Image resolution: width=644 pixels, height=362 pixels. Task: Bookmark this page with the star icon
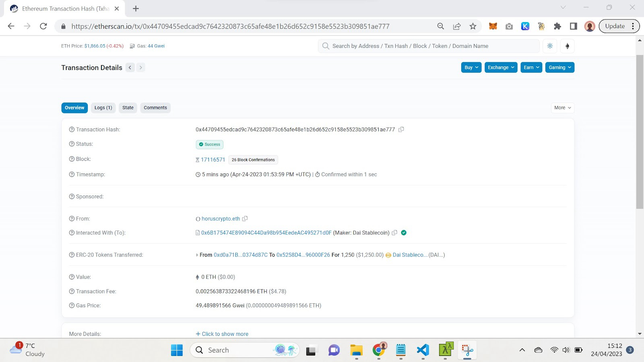(473, 26)
